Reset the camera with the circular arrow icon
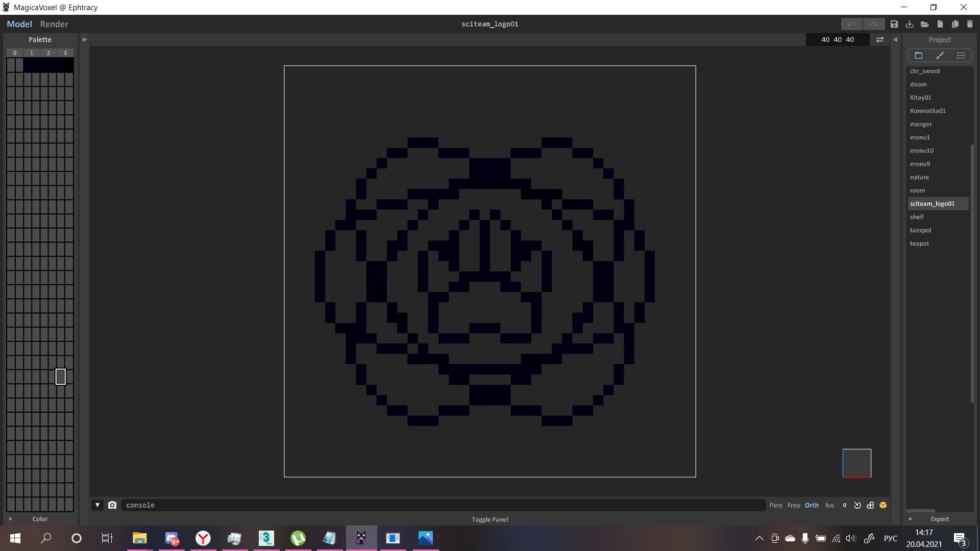 (x=857, y=505)
